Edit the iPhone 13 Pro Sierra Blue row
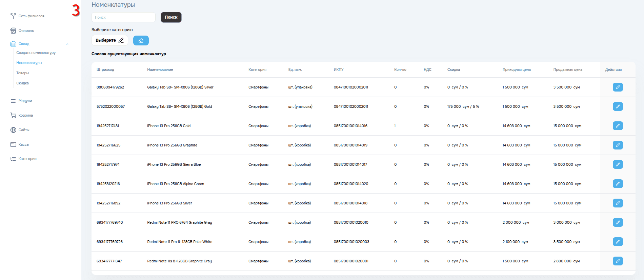 618,164
